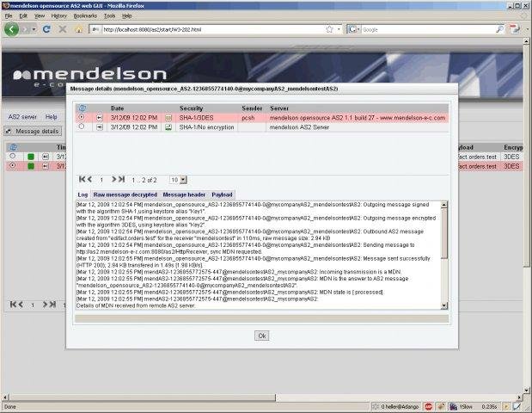Click the search magnifier icon in the Google box
The image size is (532, 413).
500,29
